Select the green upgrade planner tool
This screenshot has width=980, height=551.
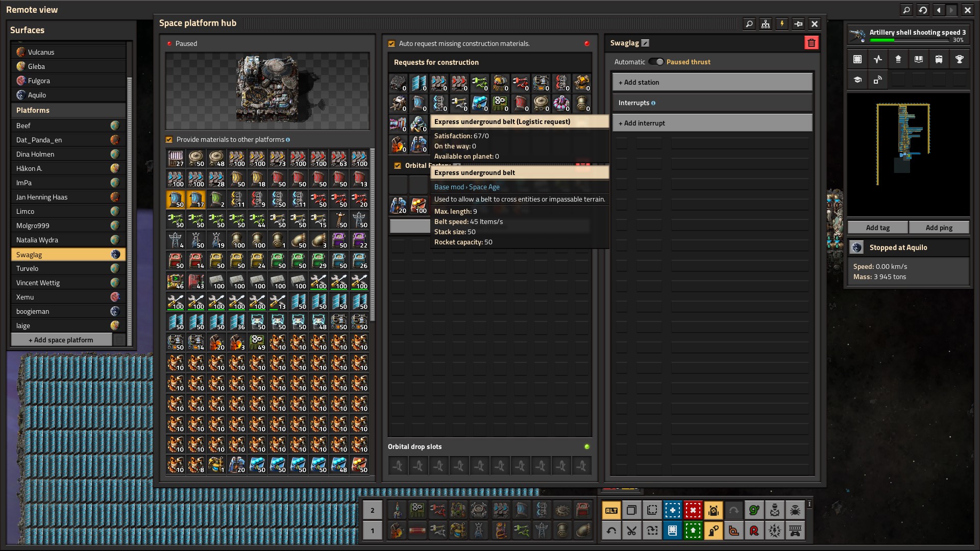pos(693,531)
